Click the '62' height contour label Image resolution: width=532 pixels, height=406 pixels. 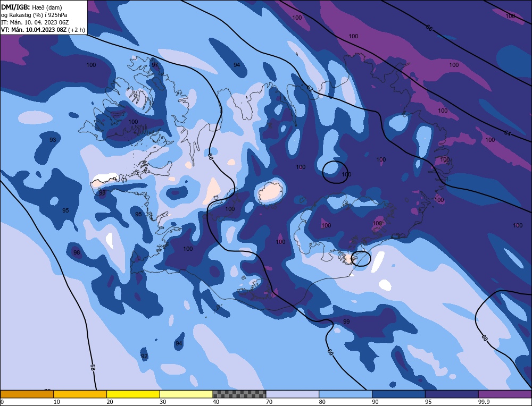pos(310,88)
